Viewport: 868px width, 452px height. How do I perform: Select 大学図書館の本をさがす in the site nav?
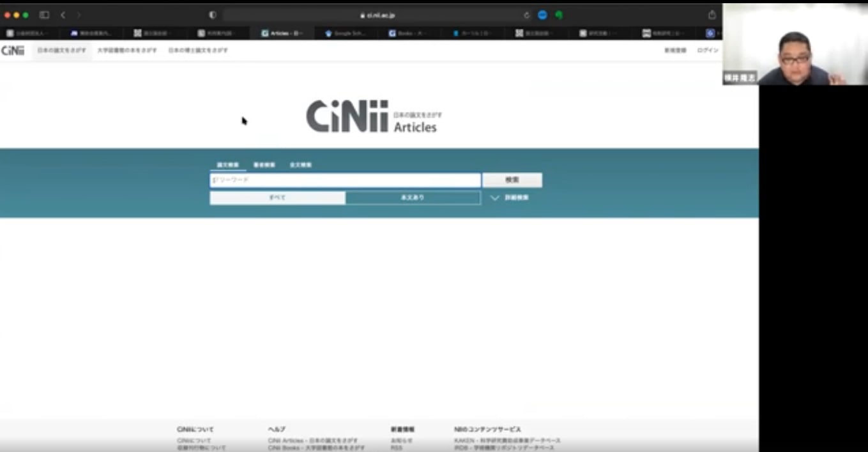pyautogui.click(x=127, y=51)
